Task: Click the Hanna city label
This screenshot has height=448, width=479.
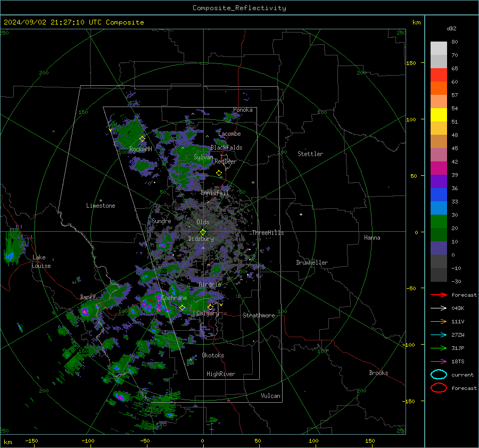Action: [x=372, y=238]
